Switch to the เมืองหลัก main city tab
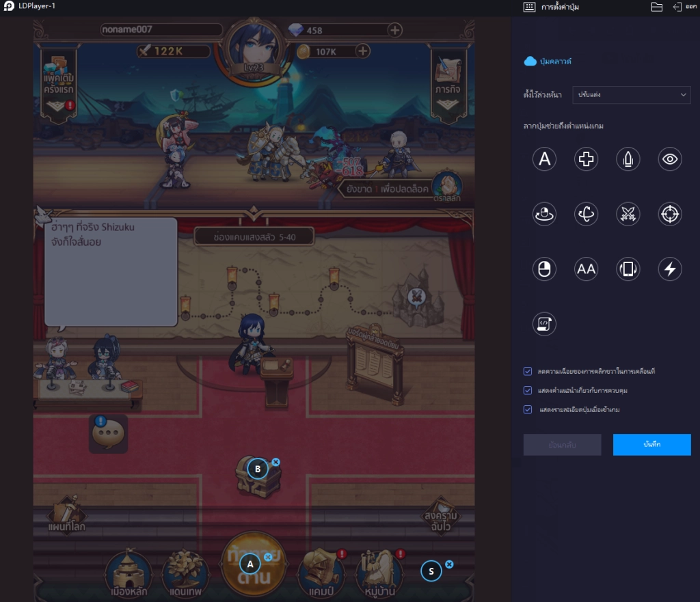 [129, 574]
